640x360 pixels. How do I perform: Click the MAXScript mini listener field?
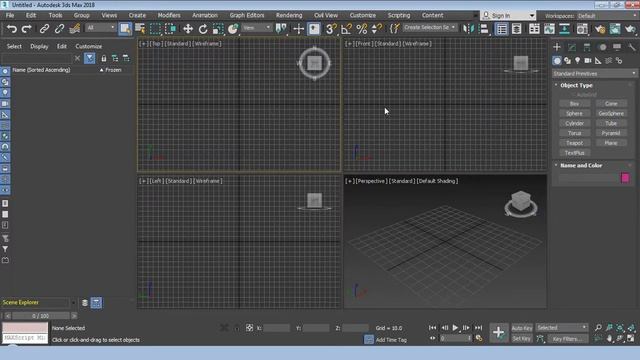pos(25,338)
